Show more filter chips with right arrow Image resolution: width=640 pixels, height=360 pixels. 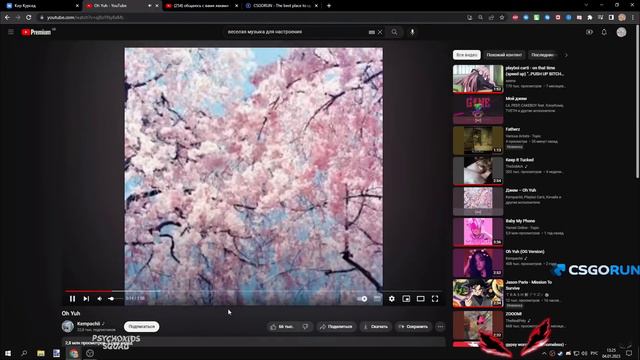click(566, 55)
